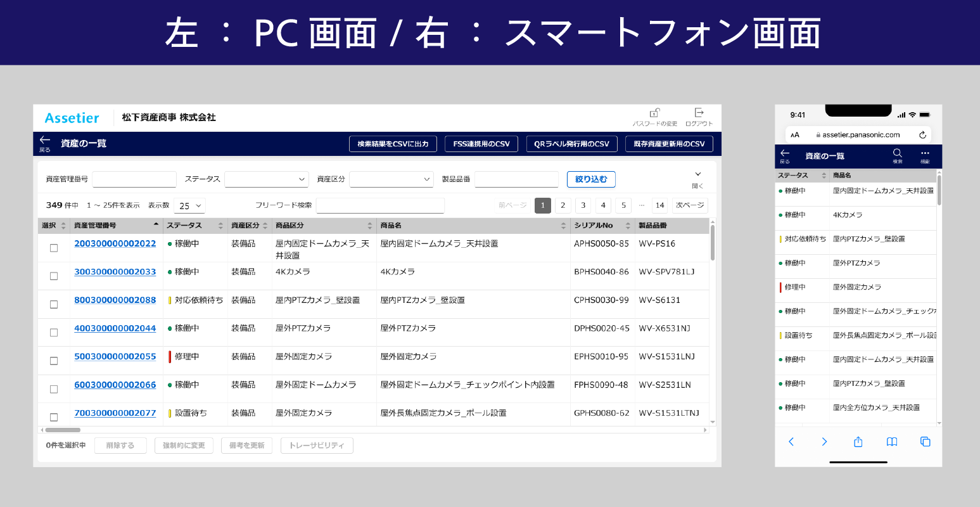Tick the checkbox for asset 500300000002055
Image resolution: width=980 pixels, height=507 pixels.
[54, 361]
